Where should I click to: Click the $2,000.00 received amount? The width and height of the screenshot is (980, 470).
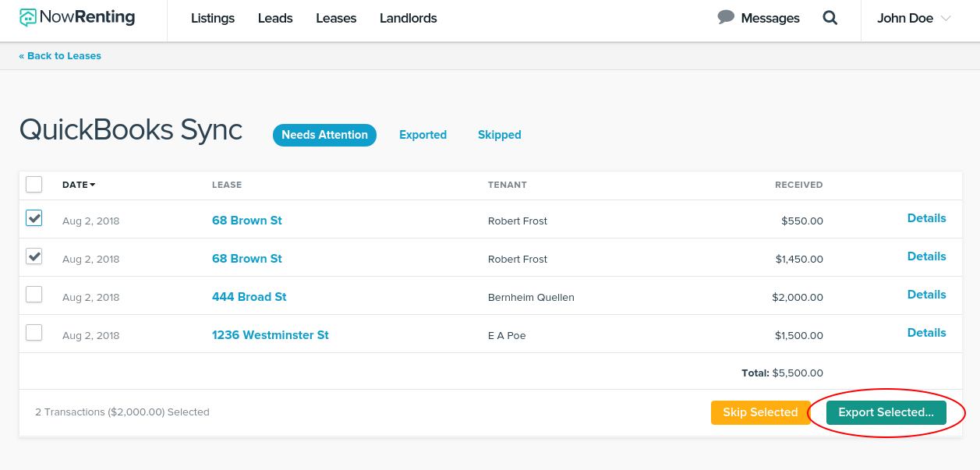click(x=798, y=298)
